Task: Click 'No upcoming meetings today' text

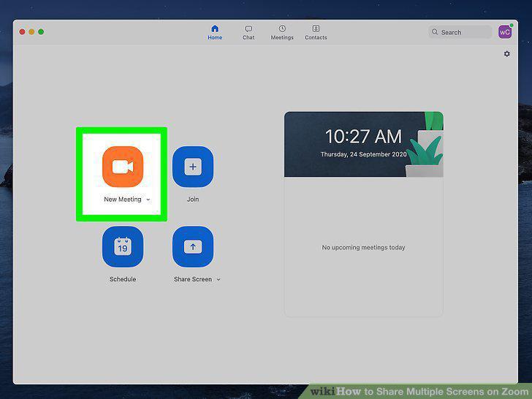Action: 363,247
